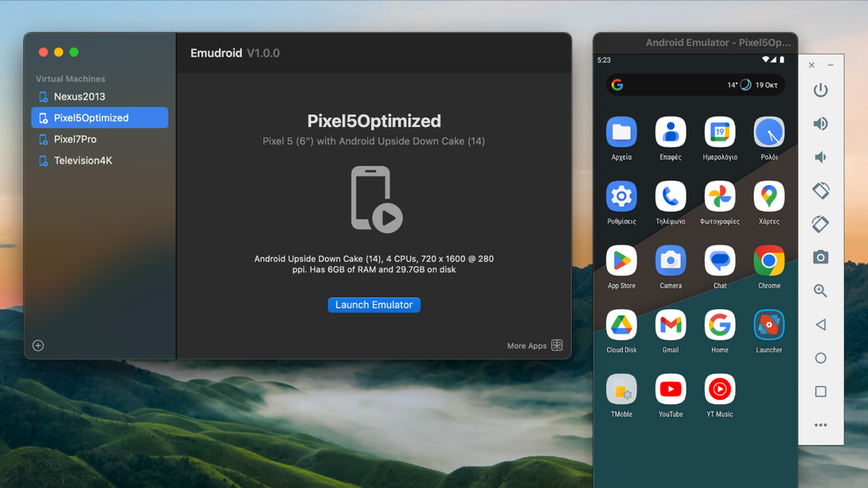This screenshot has width=868, height=488.
Task: Open the TMoble app icon
Action: tap(621, 389)
